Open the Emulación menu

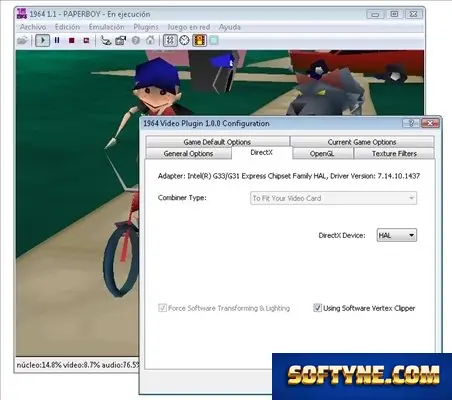click(106, 27)
